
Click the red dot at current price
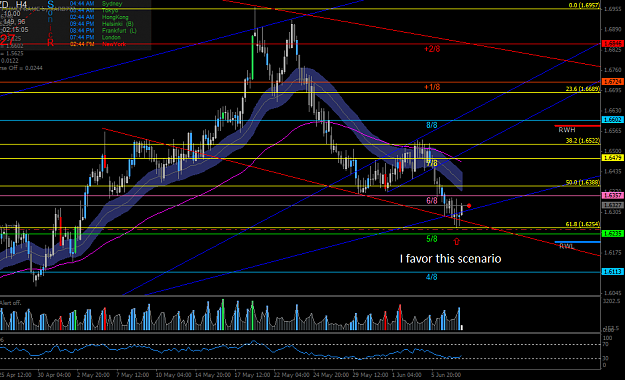tap(469, 206)
